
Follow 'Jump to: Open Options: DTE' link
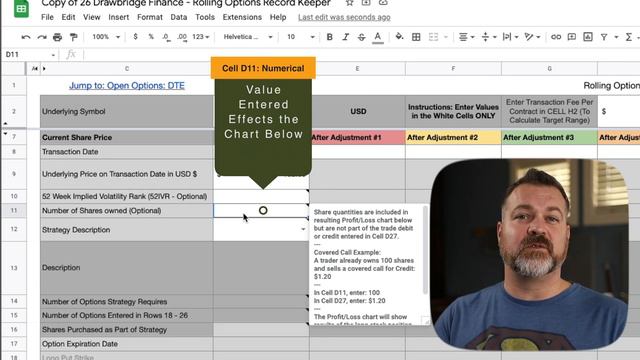pyautogui.click(x=127, y=85)
